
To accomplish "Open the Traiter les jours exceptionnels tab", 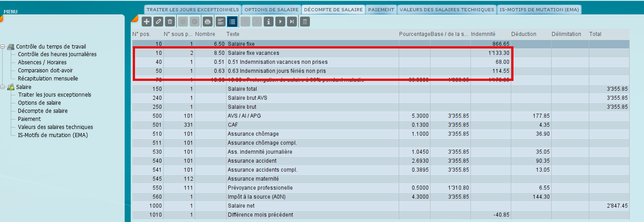I will point(192,9).
